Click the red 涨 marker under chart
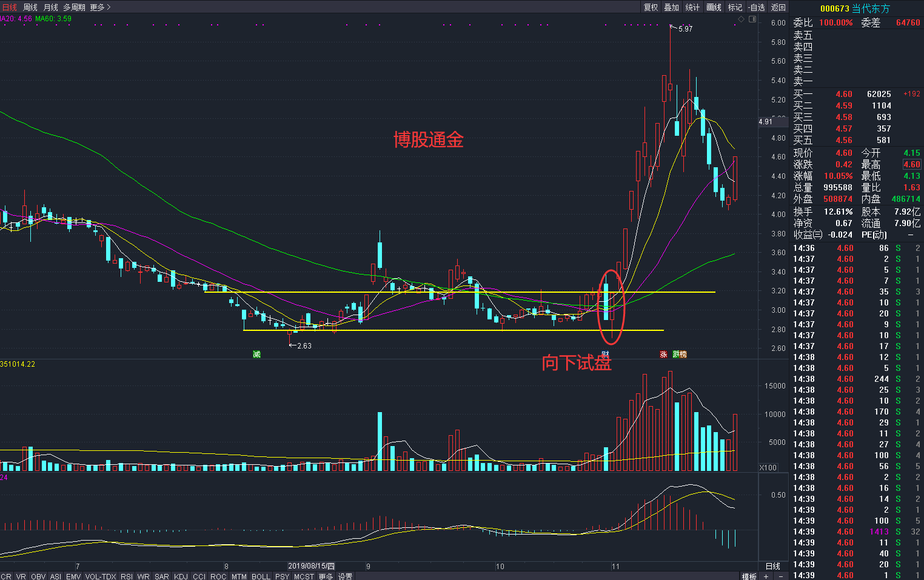Image resolution: width=924 pixels, height=580 pixels. (x=663, y=354)
